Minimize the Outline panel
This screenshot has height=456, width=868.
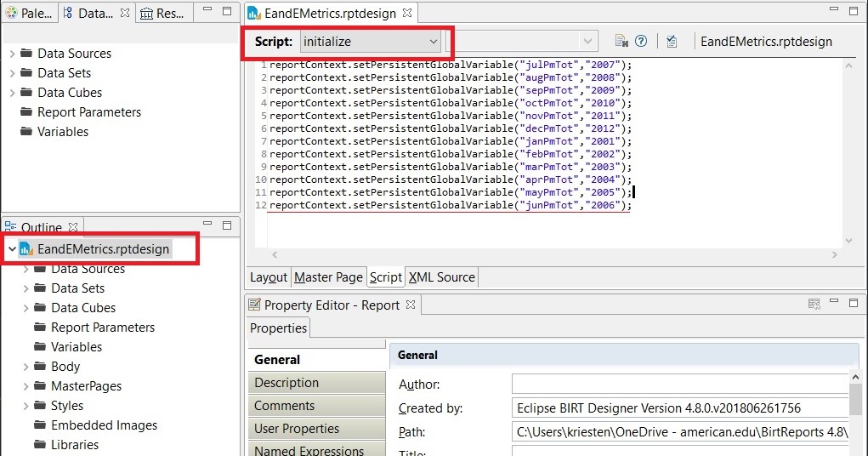point(207,224)
